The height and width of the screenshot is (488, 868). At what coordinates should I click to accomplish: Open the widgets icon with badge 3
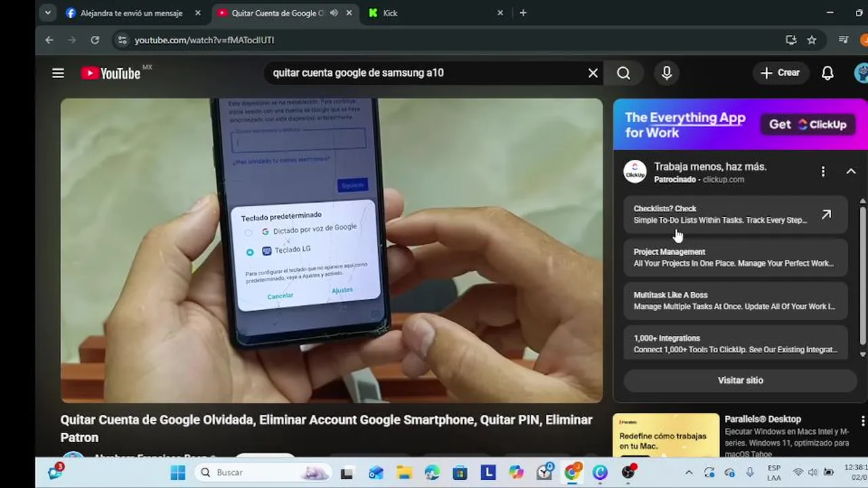(55, 472)
